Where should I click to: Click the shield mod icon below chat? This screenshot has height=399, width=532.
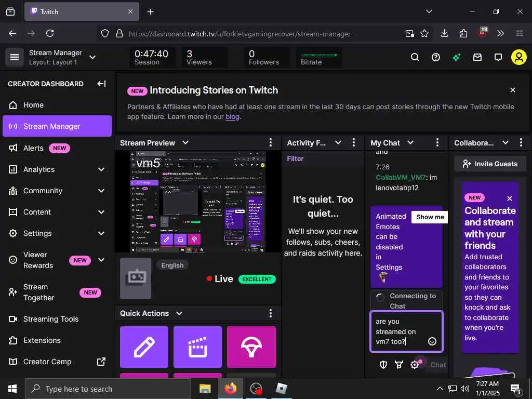(383, 365)
